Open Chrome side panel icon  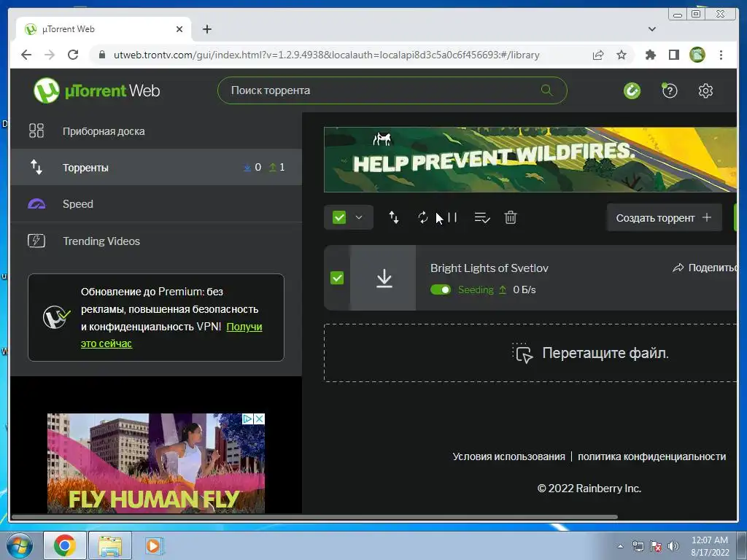(x=673, y=55)
